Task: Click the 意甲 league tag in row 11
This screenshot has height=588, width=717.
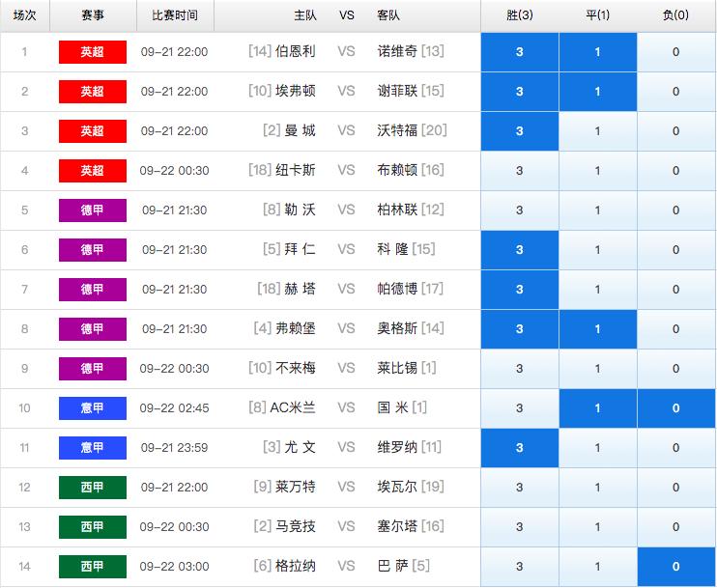Action: [x=93, y=448]
